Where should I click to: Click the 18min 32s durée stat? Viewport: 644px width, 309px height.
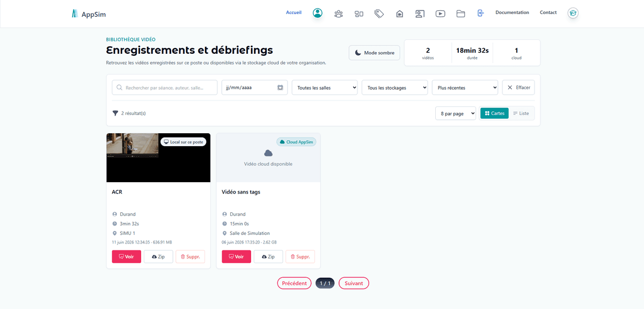[472, 53]
